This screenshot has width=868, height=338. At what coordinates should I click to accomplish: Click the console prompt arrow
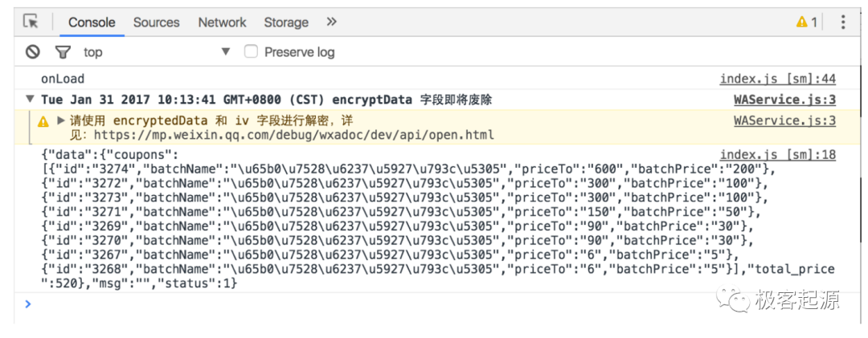[28, 303]
